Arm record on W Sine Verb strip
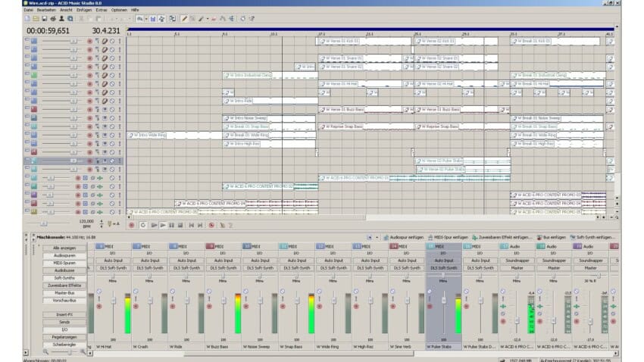 coord(392,306)
